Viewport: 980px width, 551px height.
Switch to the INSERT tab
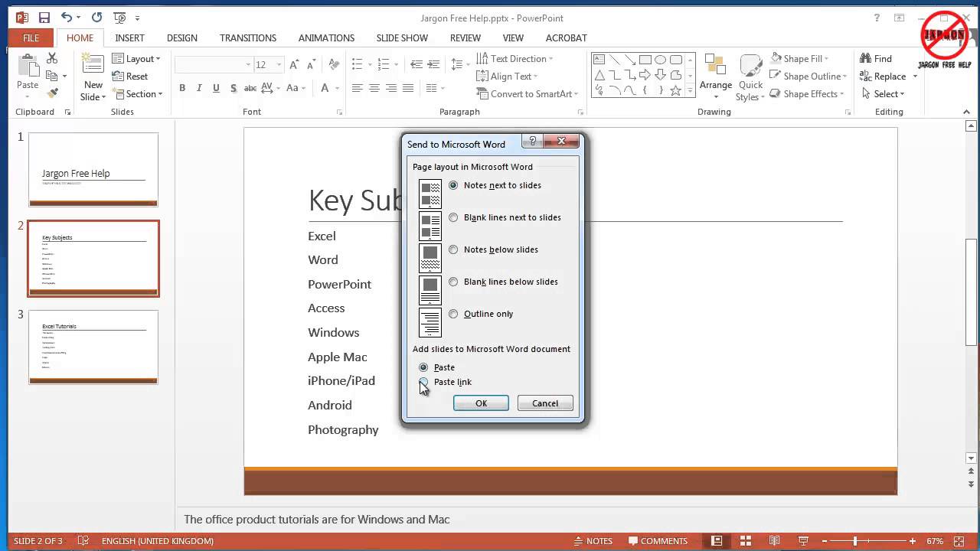click(x=129, y=37)
